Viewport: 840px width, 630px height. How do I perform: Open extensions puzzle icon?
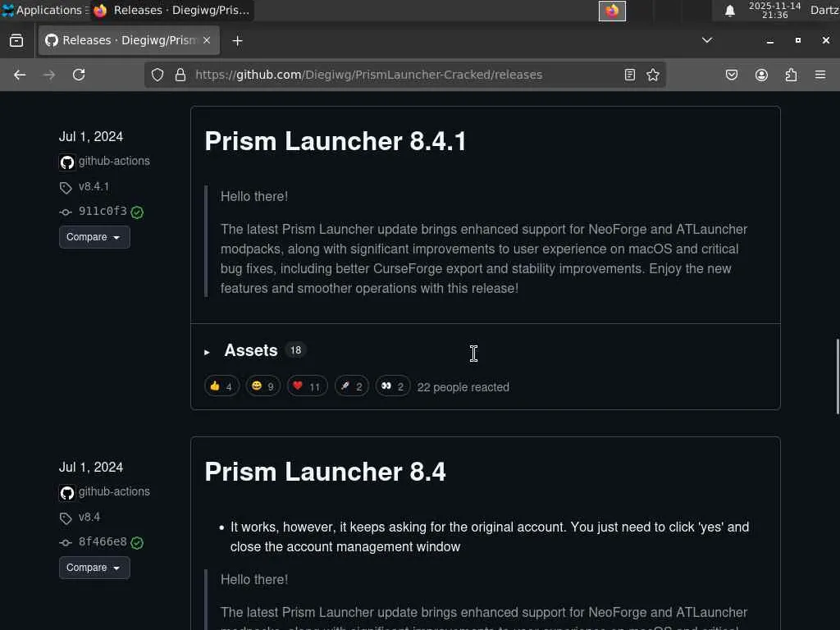tap(791, 75)
